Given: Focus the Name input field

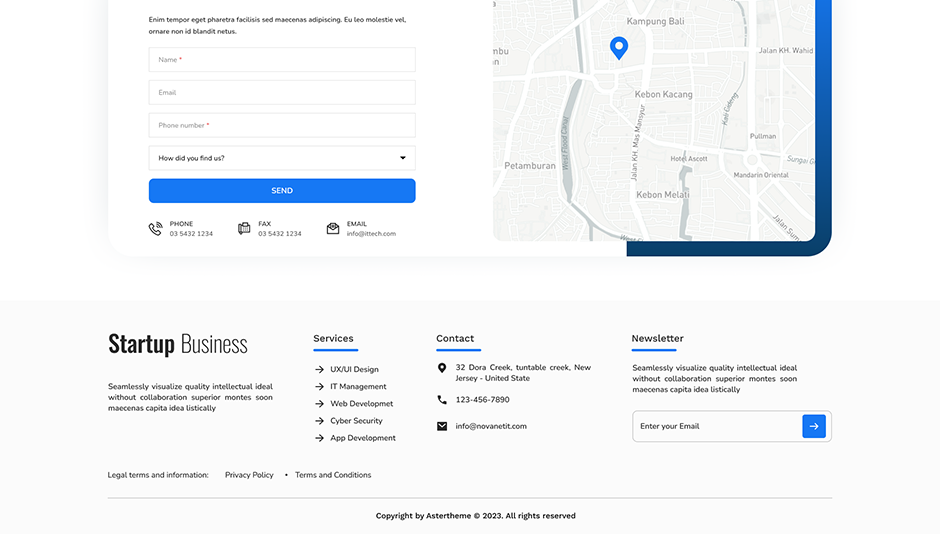Looking at the screenshot, I should coord(282,60).
